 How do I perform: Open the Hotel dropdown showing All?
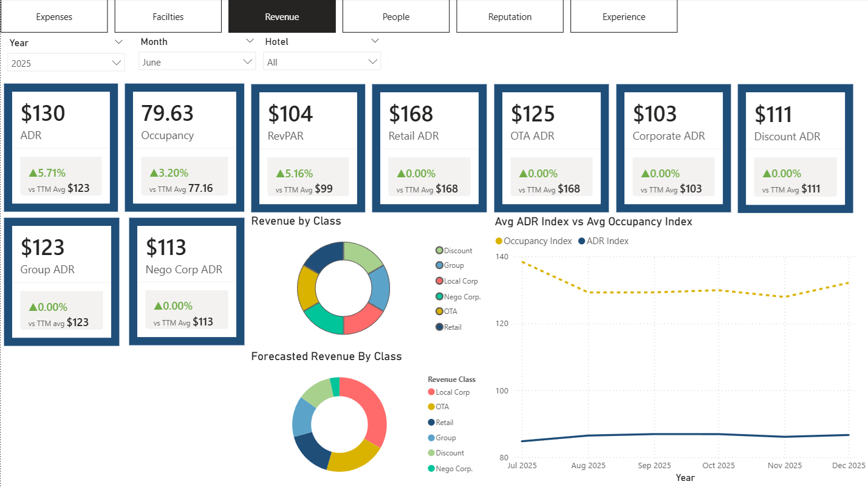[322, 62]
